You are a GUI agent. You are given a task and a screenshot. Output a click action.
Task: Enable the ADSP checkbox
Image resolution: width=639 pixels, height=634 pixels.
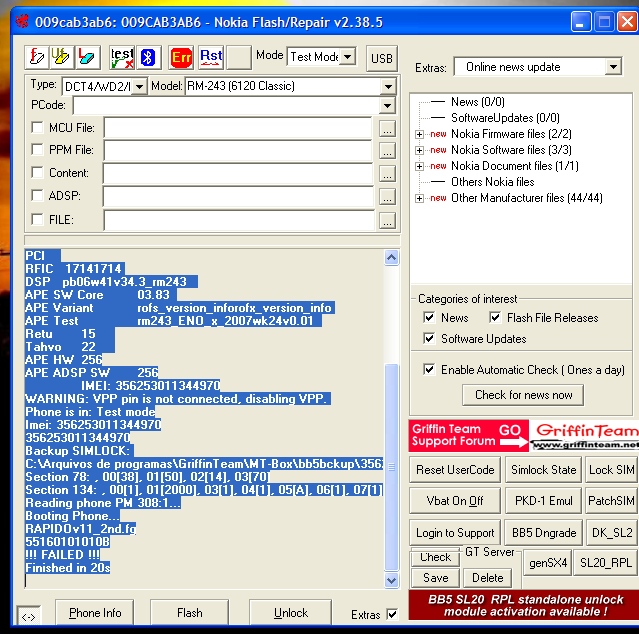[37, 196]
